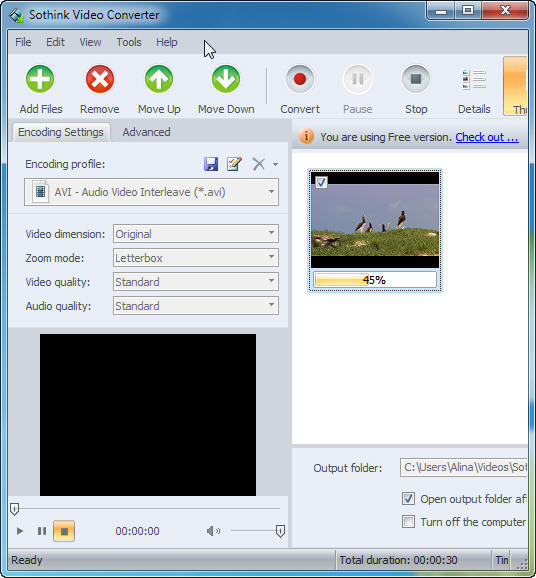Disable Open output folder after conversion
The image size is (536, 578).
(408, 499)
